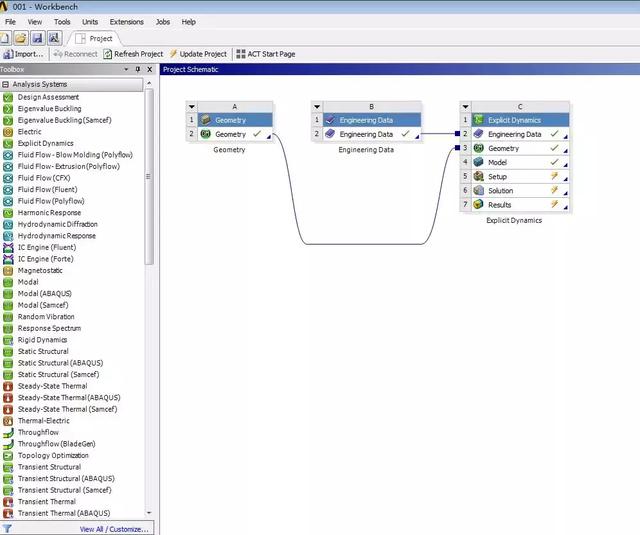This screenshot has height=535, width=640.
Task: Select Geometry cell in Explicit Dynamics system
Action: pyautogui.click(x=520, y=149)
